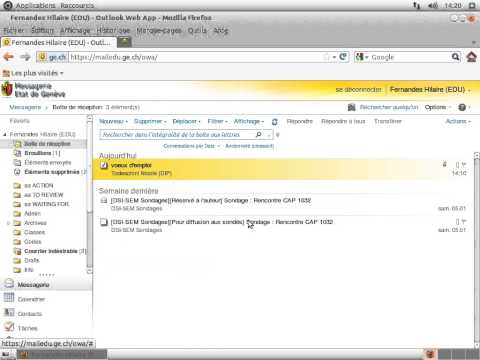
Task: Click the Transférer button
Action: [387, 121]
